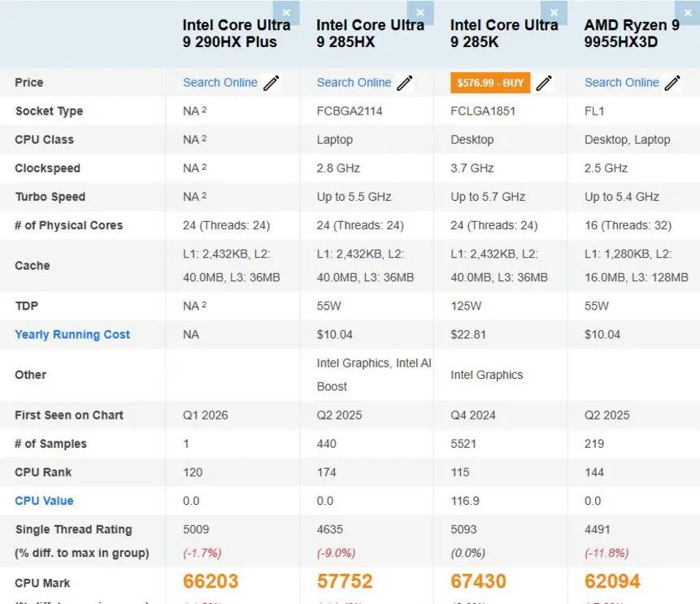Search Online for the 285HX price
Image resolution: width=700 pixels, height=604 pixels.
coord(354,82)
